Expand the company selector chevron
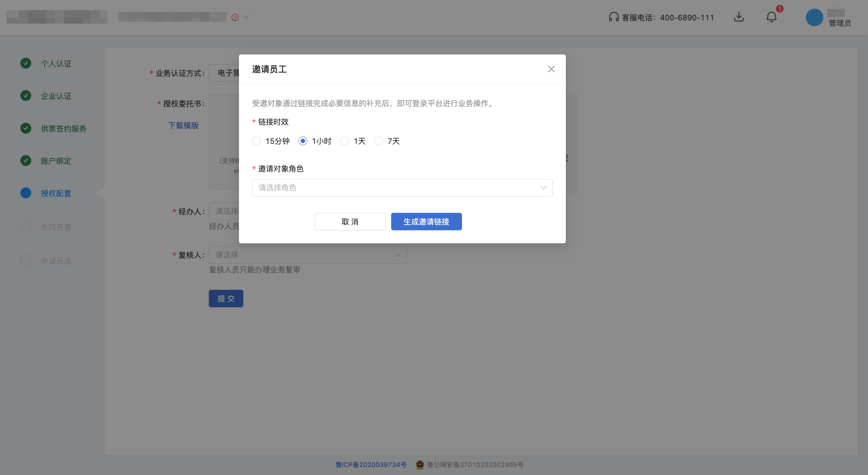 tap(246, 17)
